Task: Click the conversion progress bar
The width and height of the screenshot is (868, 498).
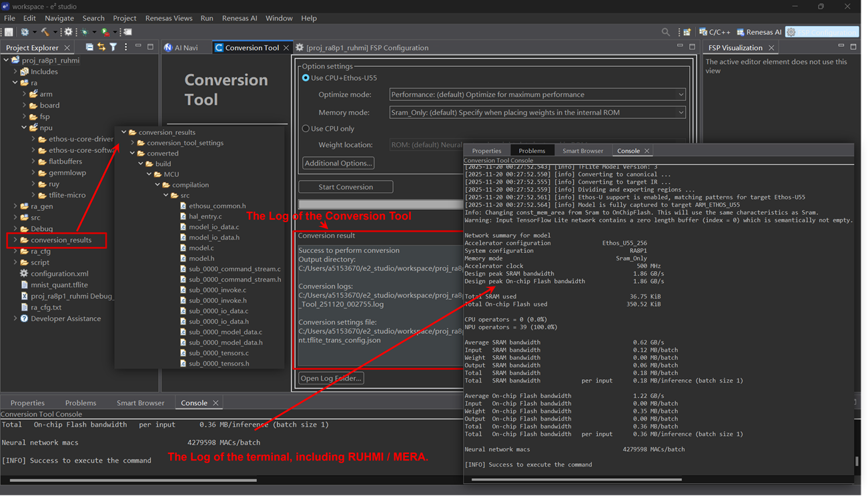Action: pyautogui.click(x=381, y=204)
